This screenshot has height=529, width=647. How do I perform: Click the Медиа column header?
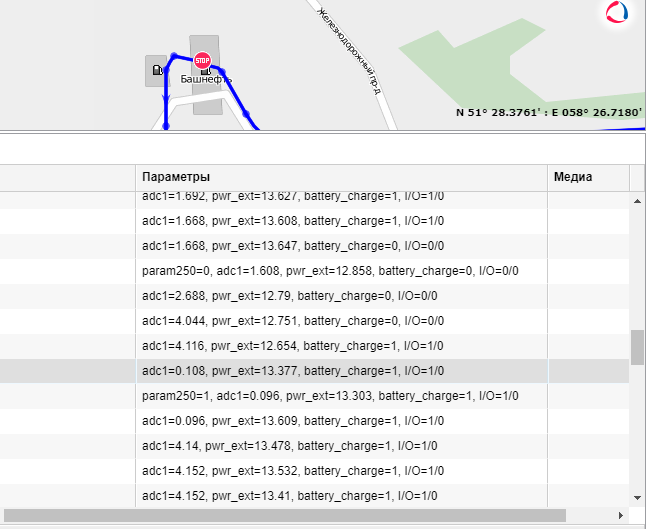(573, 177)
